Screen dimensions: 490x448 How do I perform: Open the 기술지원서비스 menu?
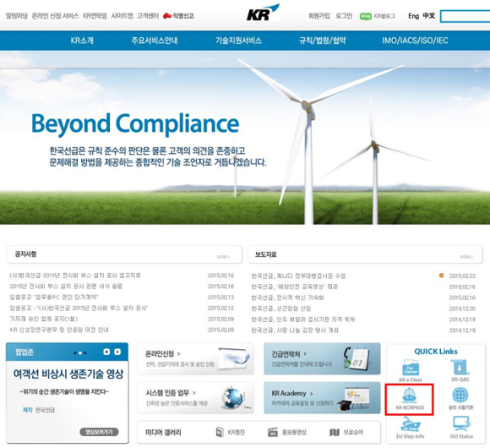point(238,41)
